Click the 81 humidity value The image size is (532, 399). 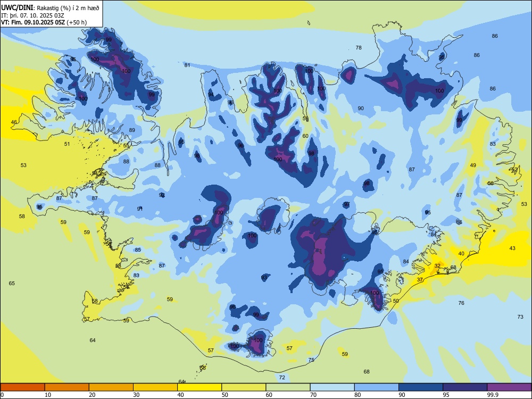(x=187, y=65)
